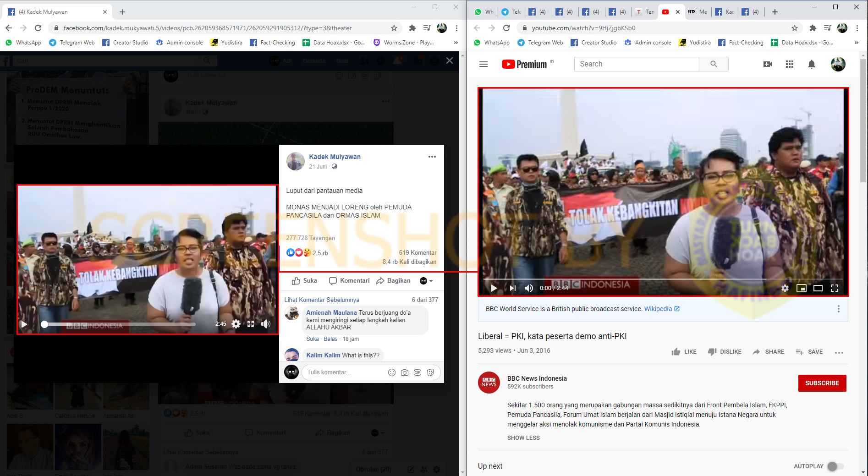Open extensions puzzle icon in Facebook window

pos(412,28)
